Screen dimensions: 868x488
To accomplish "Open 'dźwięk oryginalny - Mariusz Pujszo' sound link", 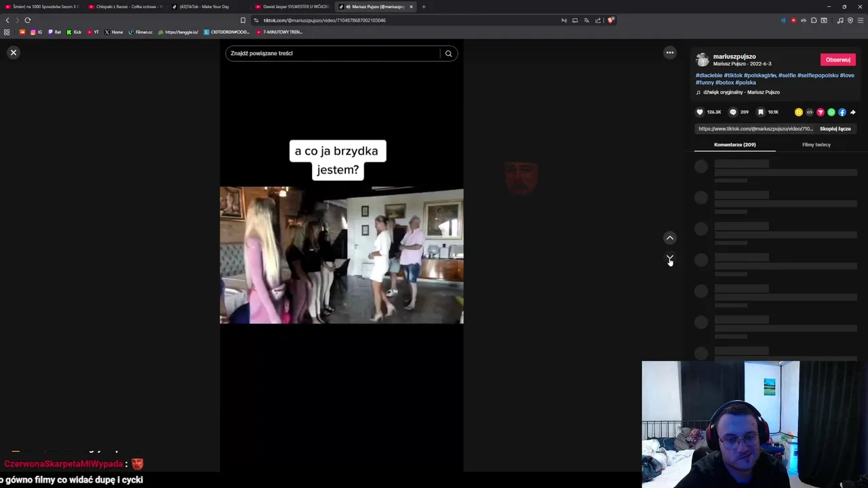I will pos(741,92).
